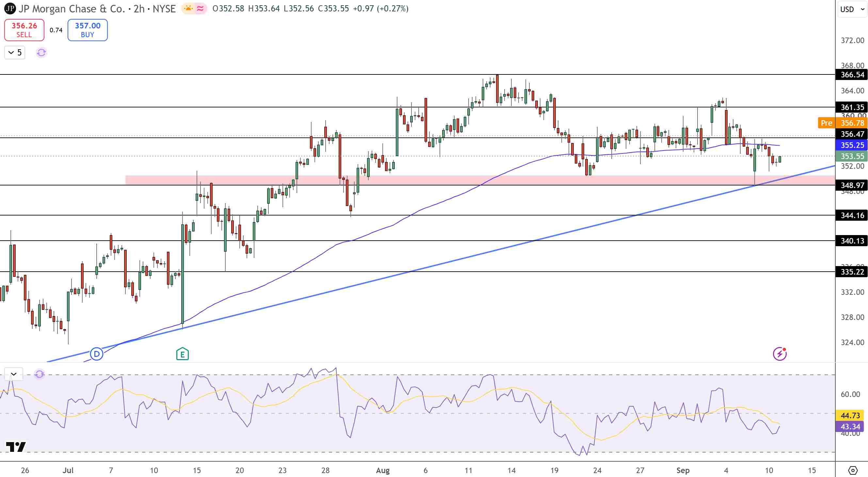Click the lightning bolt latest-news icon

780,354
